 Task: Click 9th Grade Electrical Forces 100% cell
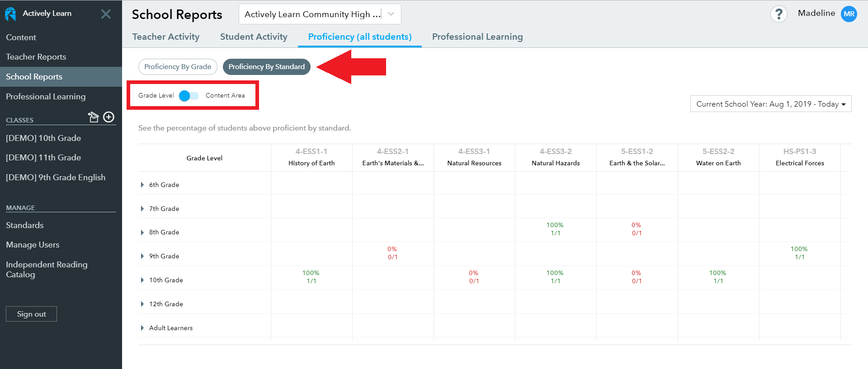point(799,253)
